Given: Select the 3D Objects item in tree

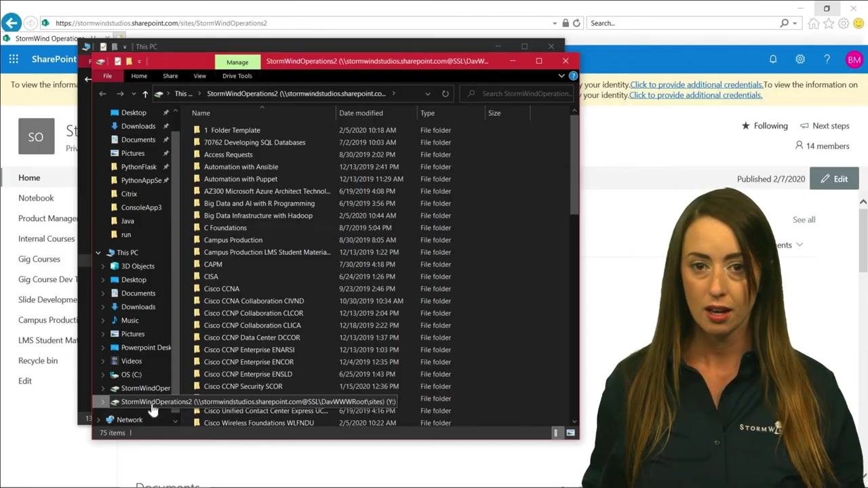Looking at the screenshot, I should pyautogui.click(x=138, y=266).
